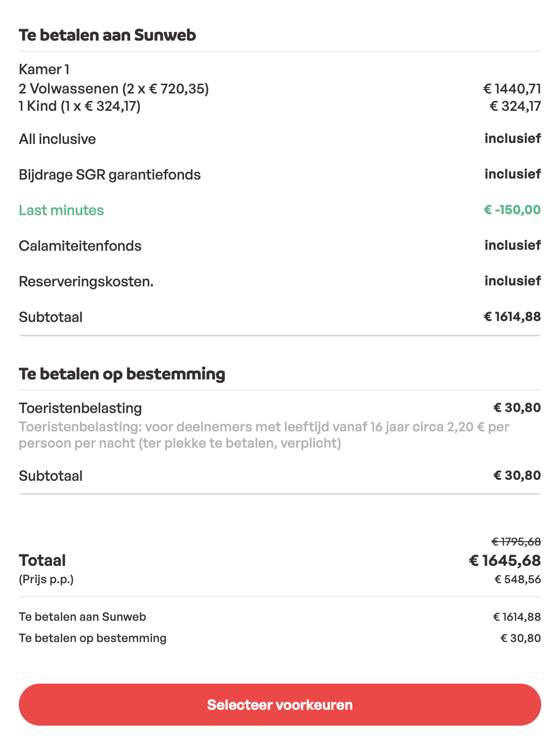Click the crossed-out original price € 1795,68
This screenshot has height=738, width=560.
click(x=516, y=542)
